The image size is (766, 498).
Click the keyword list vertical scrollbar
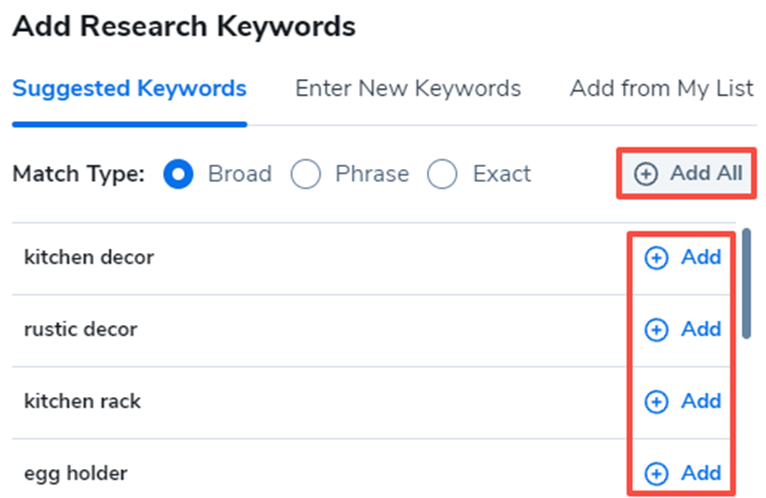746,285
